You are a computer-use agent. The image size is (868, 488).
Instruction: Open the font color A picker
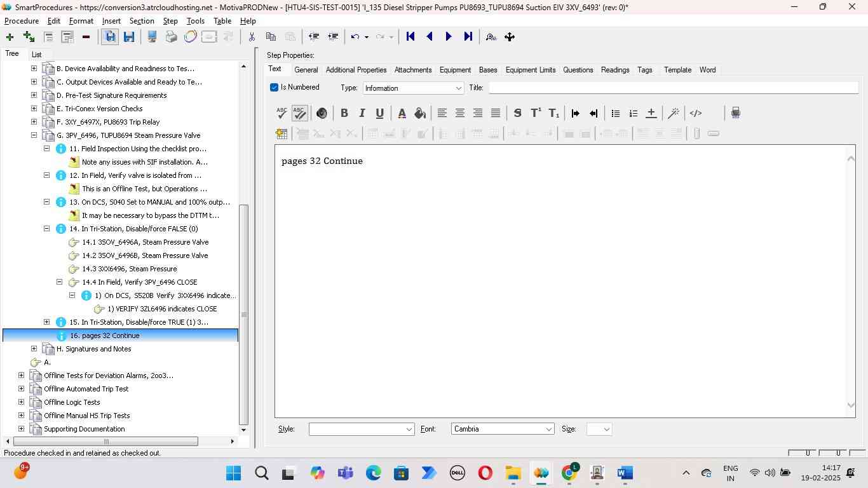pyautogui.click(x=402, y=113)
